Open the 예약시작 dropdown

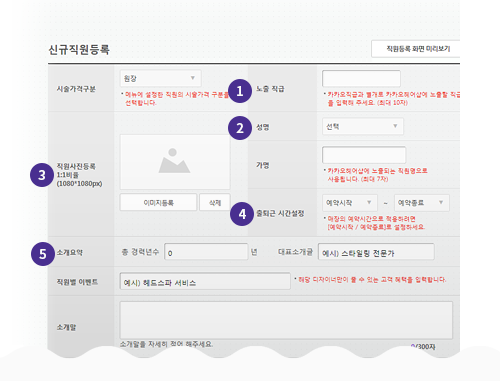[x=350, y=203]
